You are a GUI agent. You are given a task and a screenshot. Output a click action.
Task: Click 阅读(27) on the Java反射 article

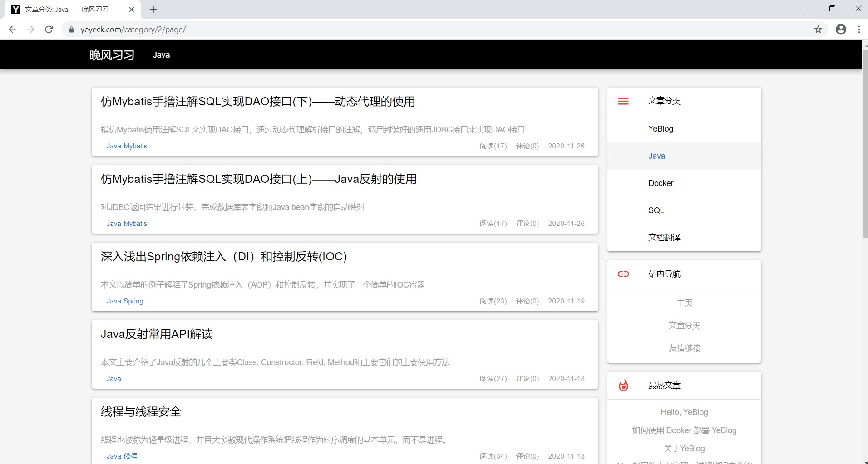click(x=493, y=379)
